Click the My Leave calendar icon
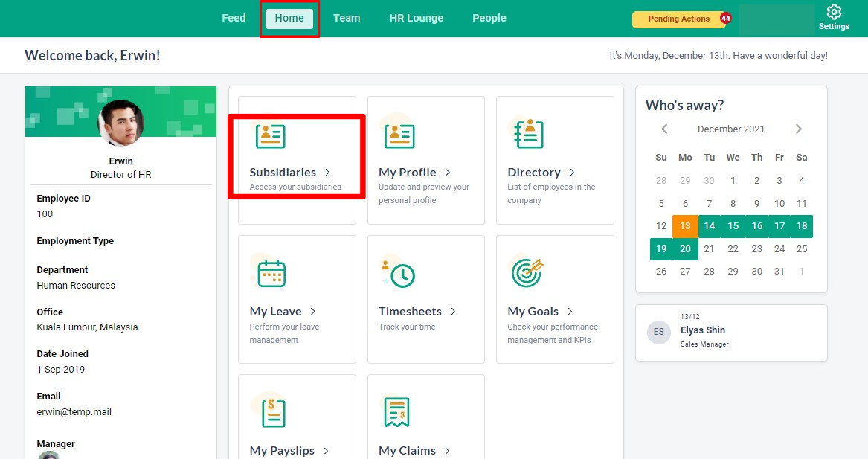868x459 pixels. click(271, 273)
